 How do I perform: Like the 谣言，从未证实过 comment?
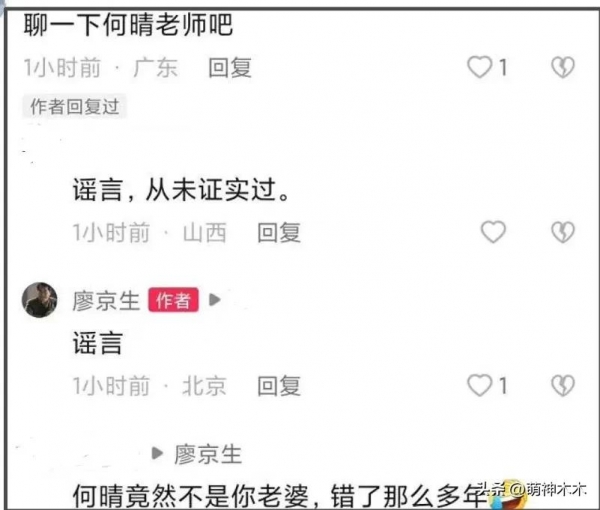tap(493, 232)
